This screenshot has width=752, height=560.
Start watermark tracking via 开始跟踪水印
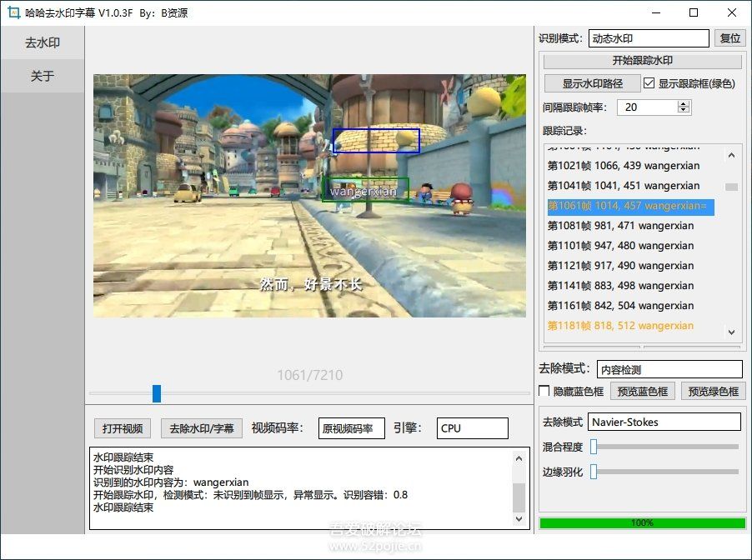643,60
